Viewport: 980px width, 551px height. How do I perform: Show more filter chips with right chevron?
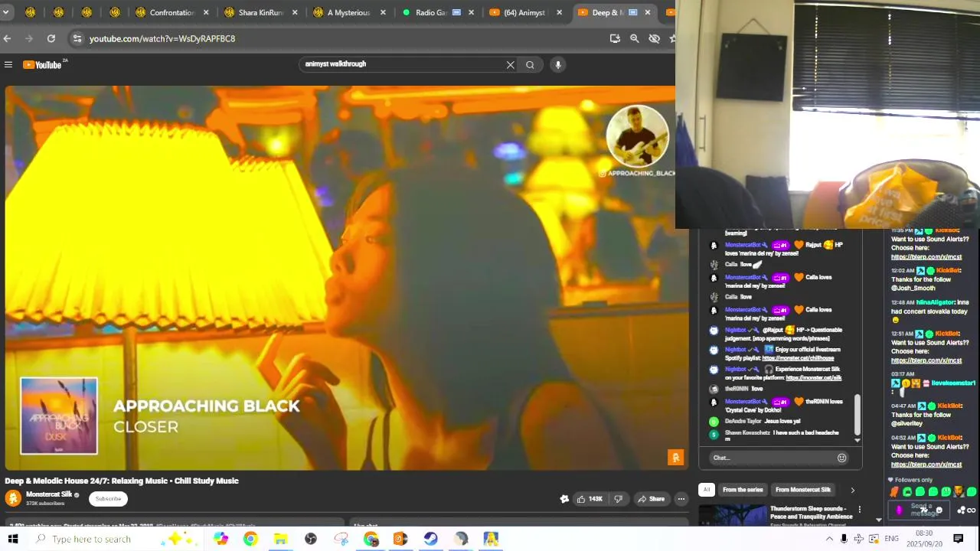pyautogui.click(x=852, y=490)
